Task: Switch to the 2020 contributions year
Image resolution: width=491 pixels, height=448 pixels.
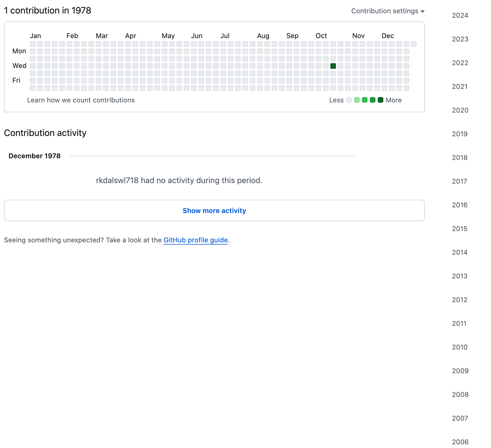Action: tap(460, 110)
